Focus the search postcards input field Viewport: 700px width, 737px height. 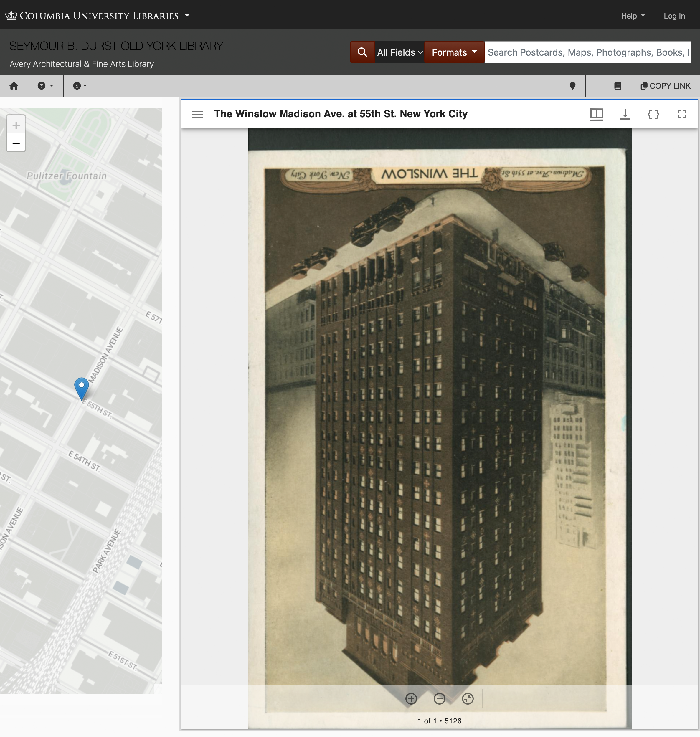pyautogui.click(x=588, y=52)
